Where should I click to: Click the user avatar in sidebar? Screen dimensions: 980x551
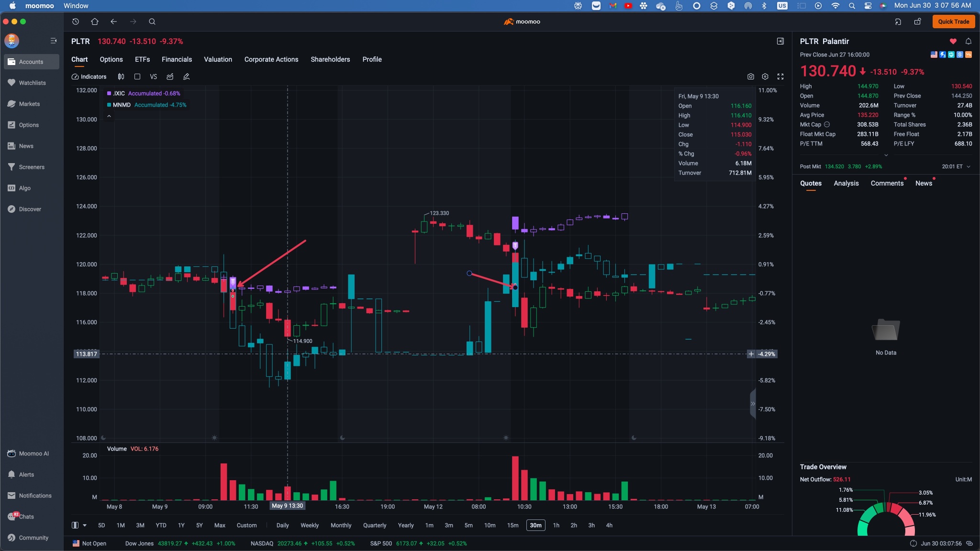(12, 41)
